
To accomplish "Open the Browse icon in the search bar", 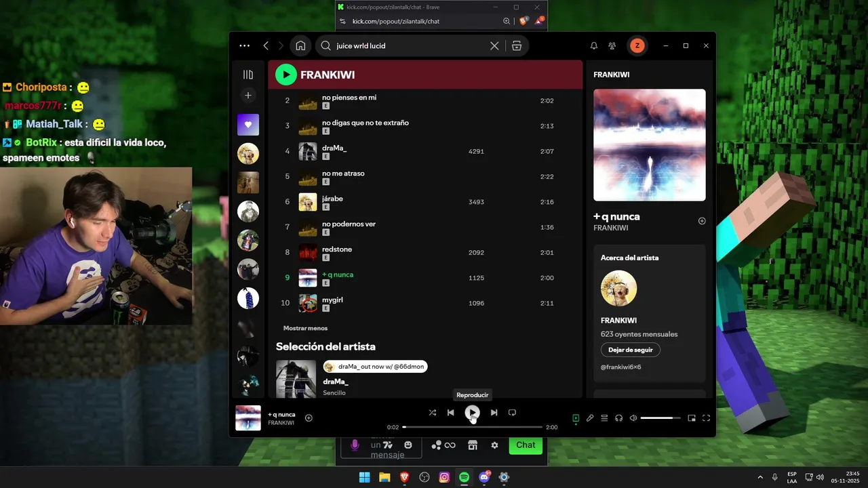I will [517, 45].
